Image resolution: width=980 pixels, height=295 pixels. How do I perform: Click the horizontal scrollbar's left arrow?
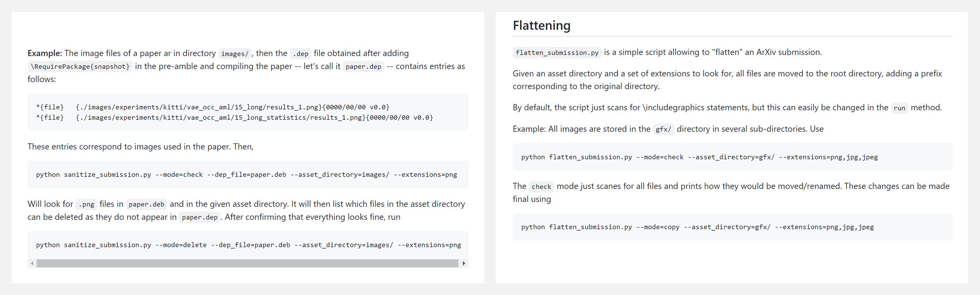(x=32, y=263)
